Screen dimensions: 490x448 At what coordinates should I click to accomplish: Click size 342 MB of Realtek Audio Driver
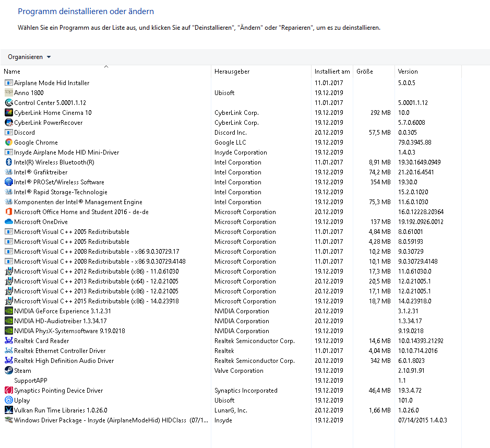380,361
